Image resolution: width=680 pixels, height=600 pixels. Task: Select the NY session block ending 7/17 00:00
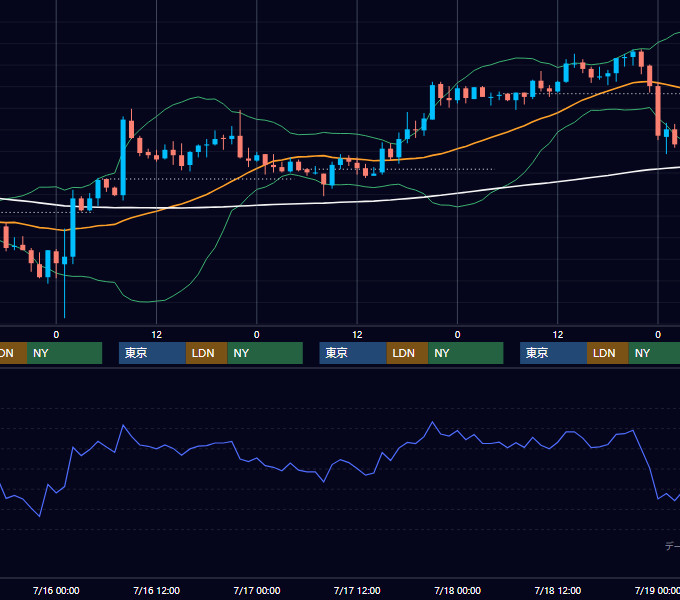265,353
